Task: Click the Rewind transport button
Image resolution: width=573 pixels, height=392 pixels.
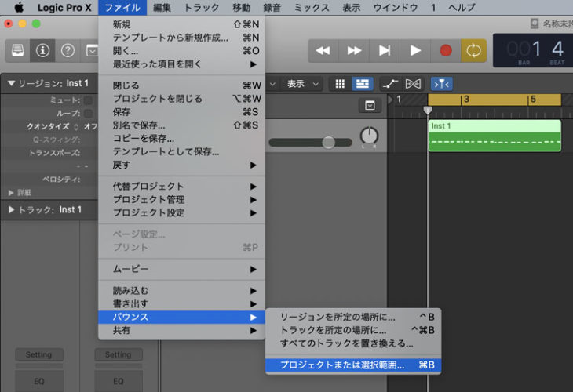Action: click(323, 50)
